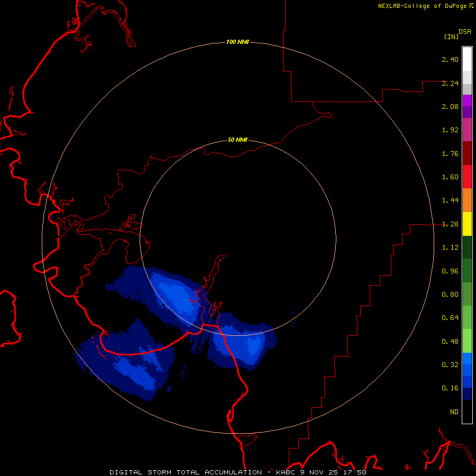Select the gray swatch beside 2.24
Viewport: 476px width, 476px height.
pos(467,89)
